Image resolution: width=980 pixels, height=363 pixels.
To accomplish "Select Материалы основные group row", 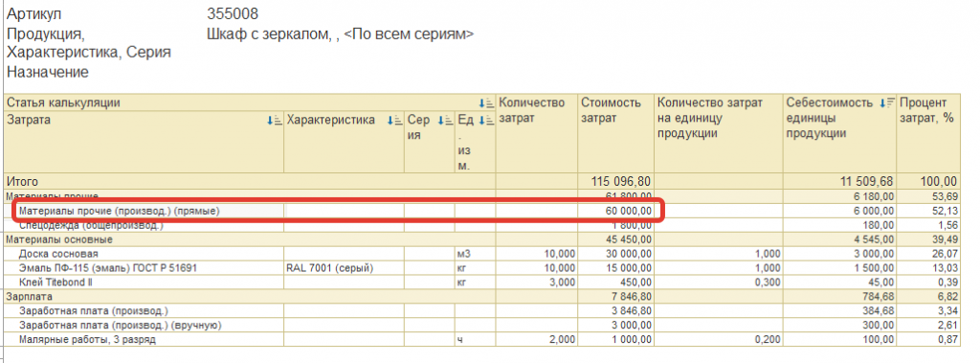I will [482, 239].
